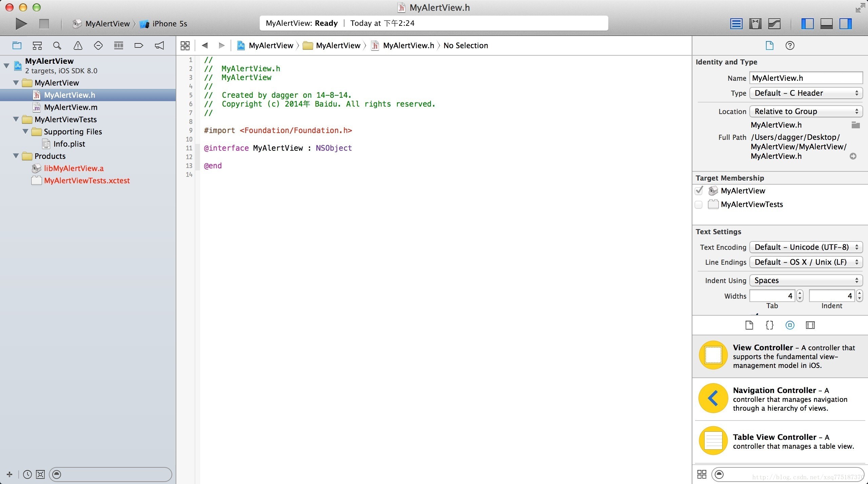
Task: Show the Quick Help inspector
Action: click(x=790, y=45)
